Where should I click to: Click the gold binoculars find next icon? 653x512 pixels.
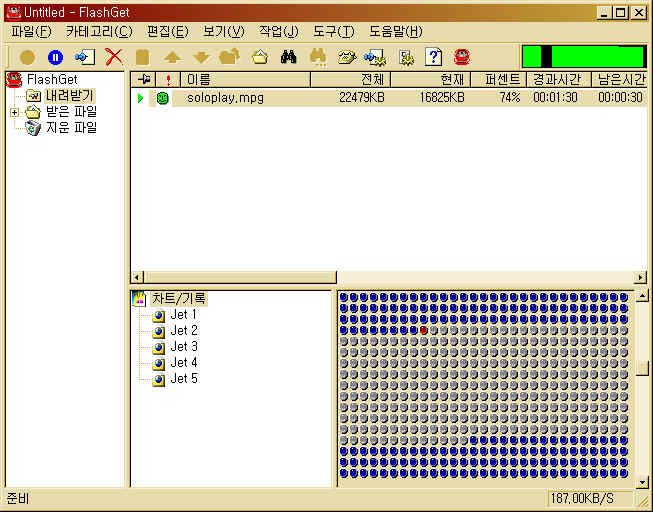[x=318, y=57]
